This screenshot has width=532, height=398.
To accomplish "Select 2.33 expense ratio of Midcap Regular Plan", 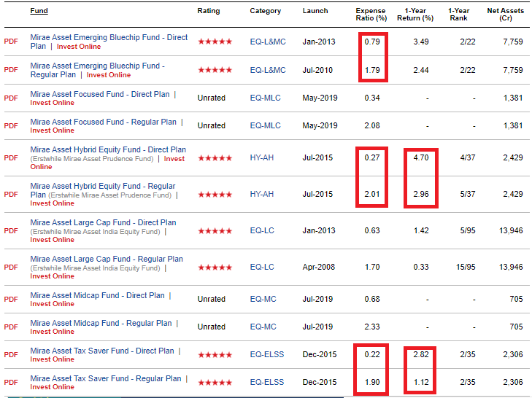I will pyautogui.click(x=372, y=327).
